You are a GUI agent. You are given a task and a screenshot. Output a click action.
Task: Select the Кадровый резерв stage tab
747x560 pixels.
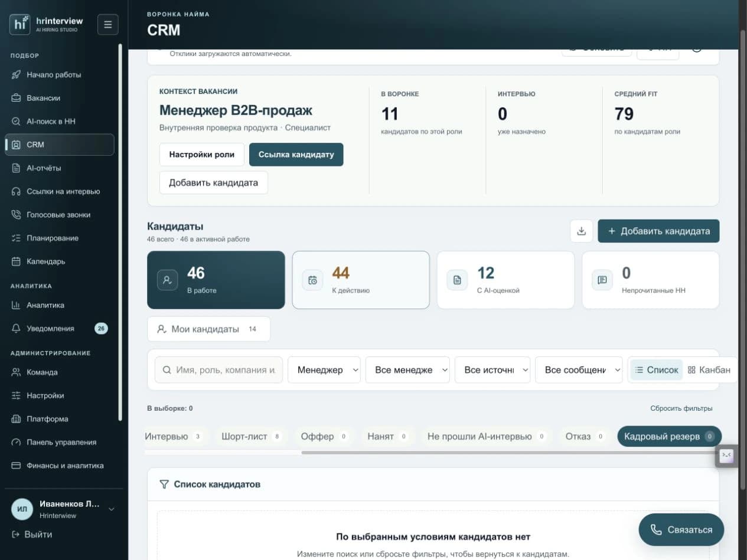coord(669,437)
